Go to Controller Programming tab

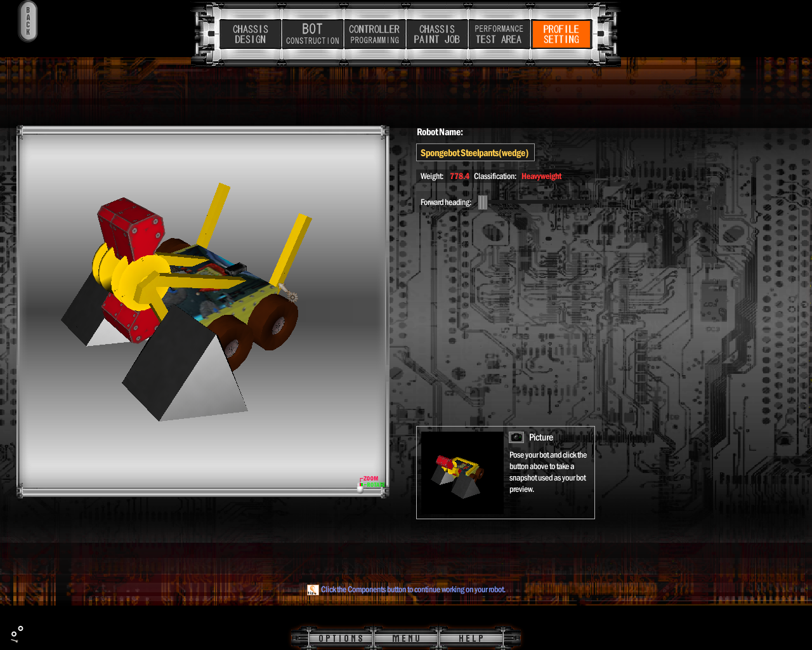[374, 34]
